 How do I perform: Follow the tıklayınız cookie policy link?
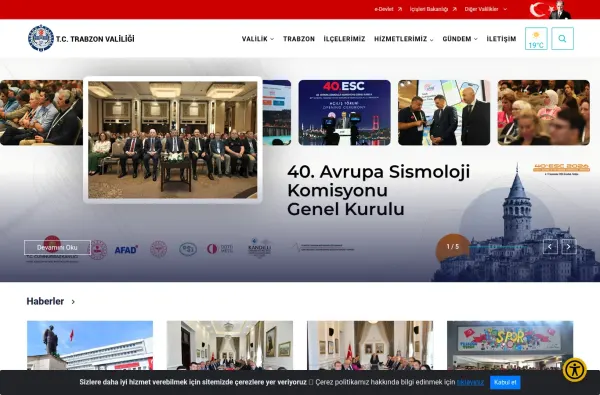(x=470, y=382)
